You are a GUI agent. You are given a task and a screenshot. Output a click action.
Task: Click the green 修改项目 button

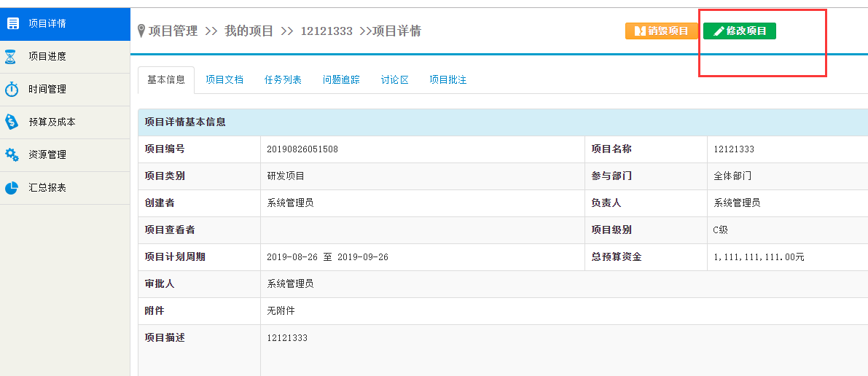[x=740, y=31]
